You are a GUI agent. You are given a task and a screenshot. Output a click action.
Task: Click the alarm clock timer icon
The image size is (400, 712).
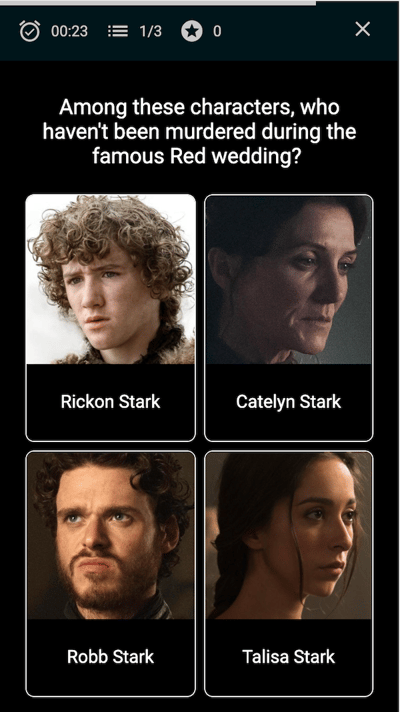(30, 31)
